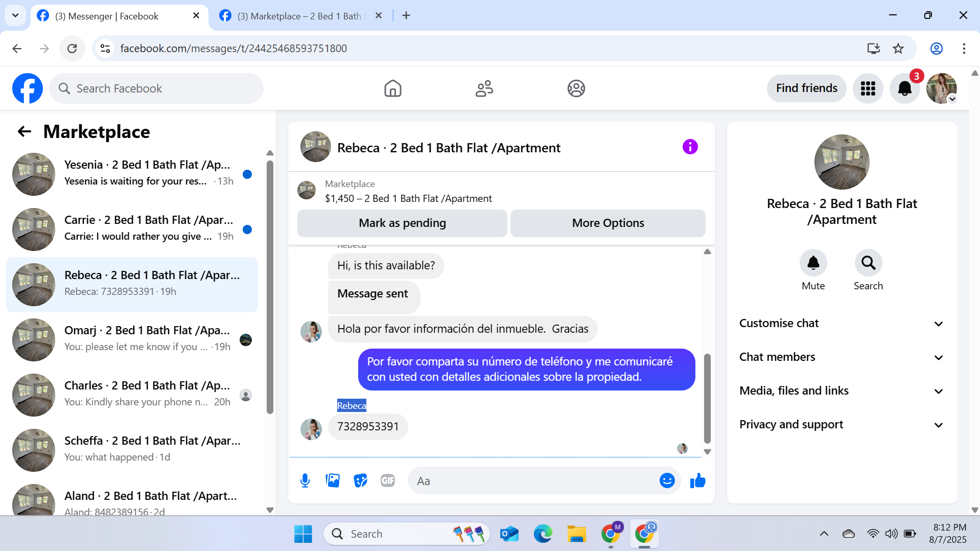Open the account profile picture menu
980x551 pixels.
(x=942, y=88)
